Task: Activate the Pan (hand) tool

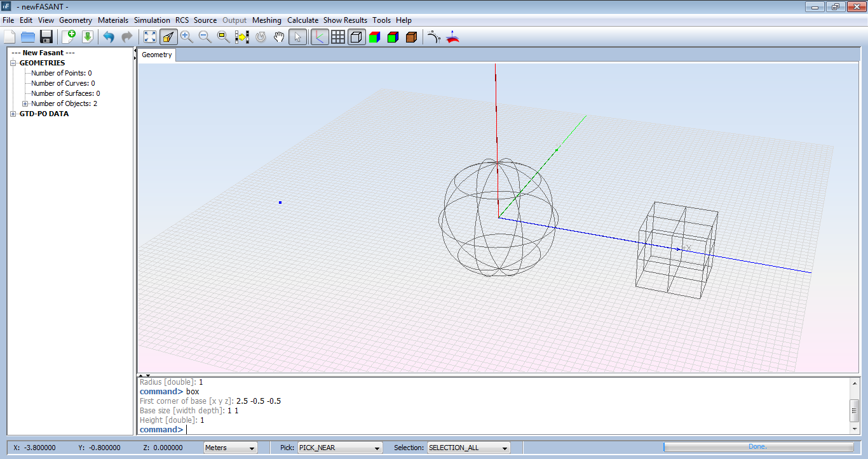Action: pyautogui.click(x=278, y=37)
